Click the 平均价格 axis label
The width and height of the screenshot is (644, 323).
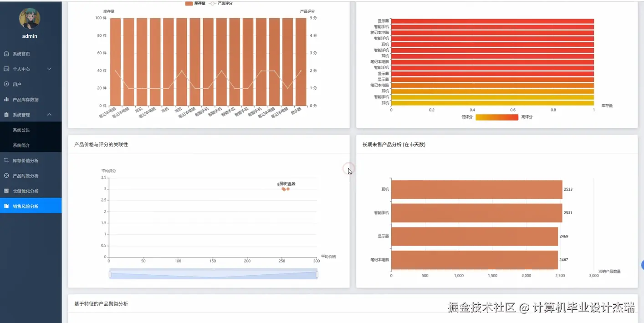(x=328, y=257)
